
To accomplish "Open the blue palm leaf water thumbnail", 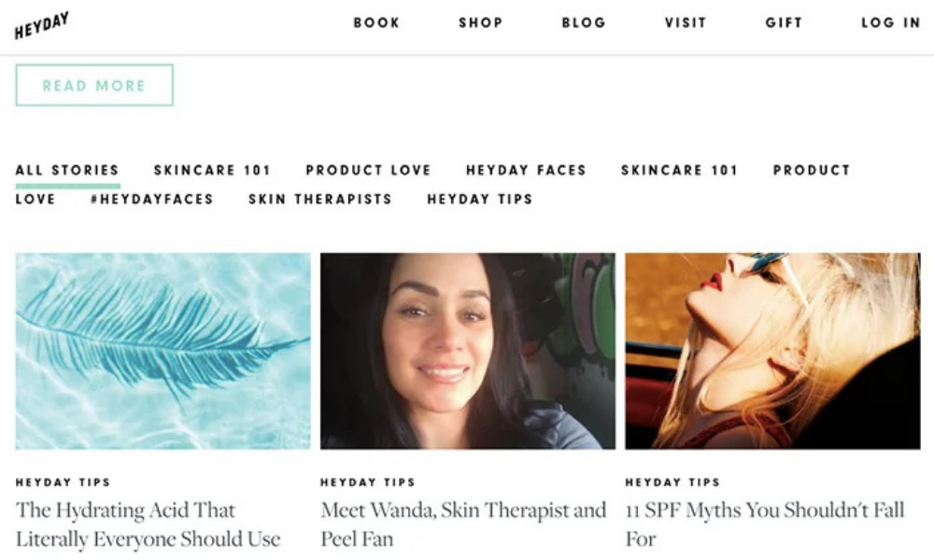I will [x=163, y=351].
